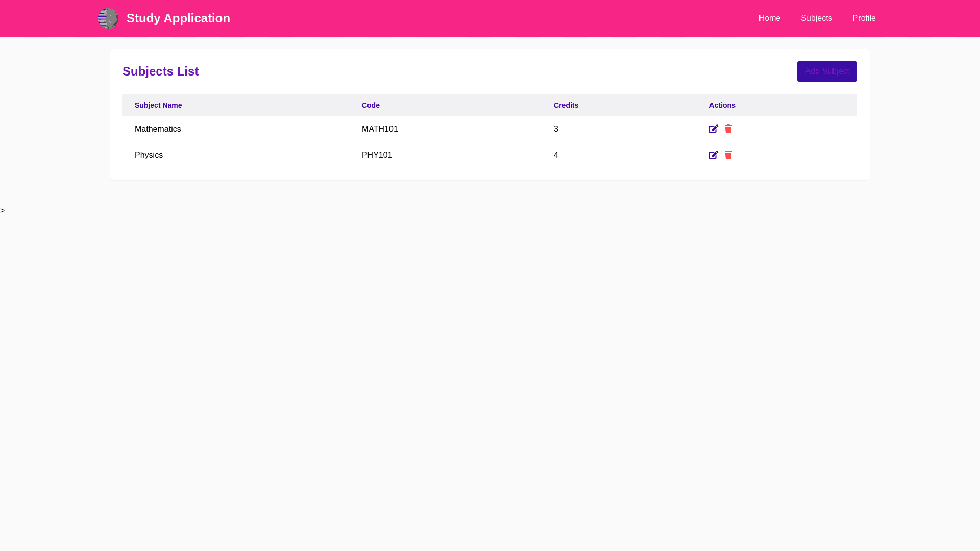Image resolution: width=980 pixels, height=551 pixels.
Task: Delete the Physics subject with the trash icon
Action: [x=728, y=155]
